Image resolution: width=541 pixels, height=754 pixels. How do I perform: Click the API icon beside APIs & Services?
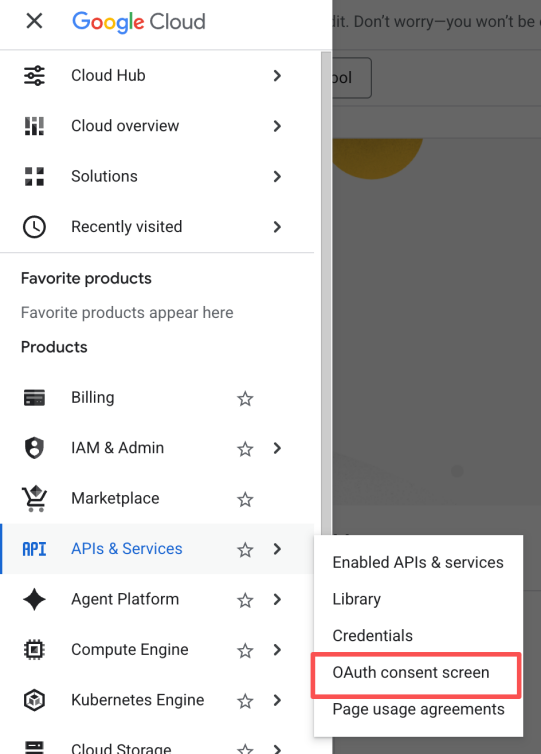[x=34, y=549]
